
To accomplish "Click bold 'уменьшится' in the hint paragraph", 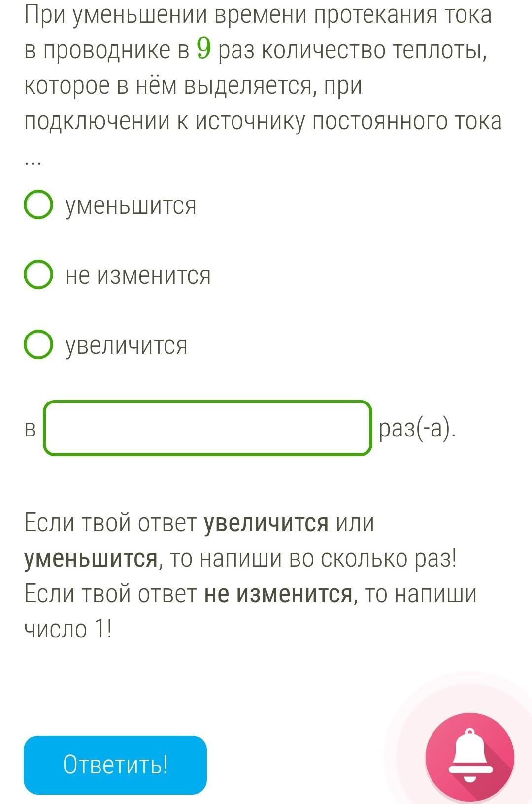I will 92,559.
